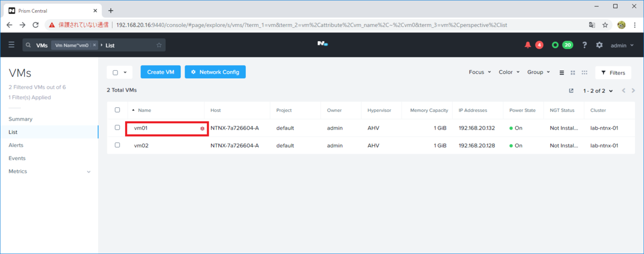
Task: Go to previous page arrow
Action: tap(624, 91)
